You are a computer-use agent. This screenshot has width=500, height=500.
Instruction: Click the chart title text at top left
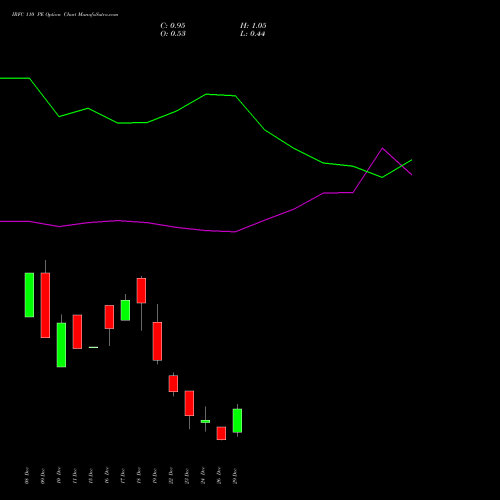(x=65, y=15)
